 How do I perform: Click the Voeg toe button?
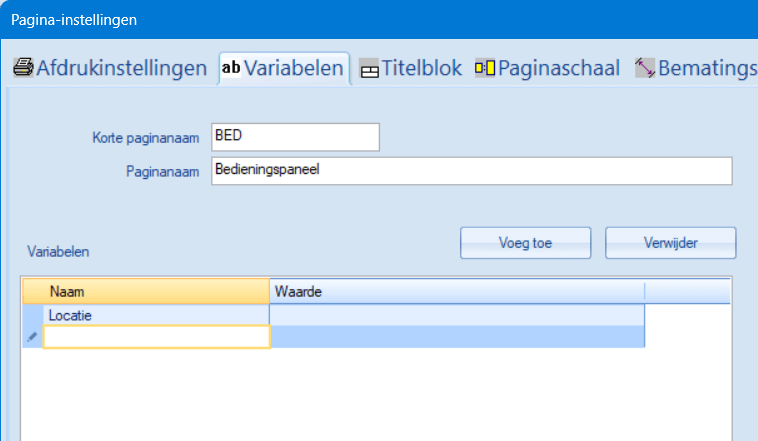click(525, 243)
